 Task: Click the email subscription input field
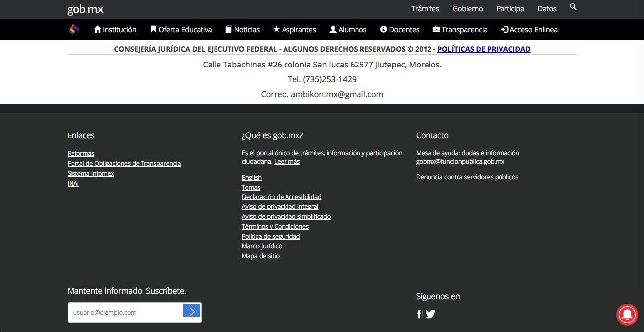coord(125,313)
